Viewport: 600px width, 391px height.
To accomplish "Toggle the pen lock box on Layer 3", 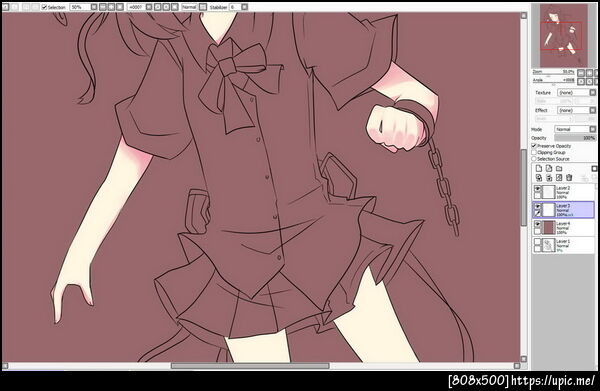I will [538, 213].
